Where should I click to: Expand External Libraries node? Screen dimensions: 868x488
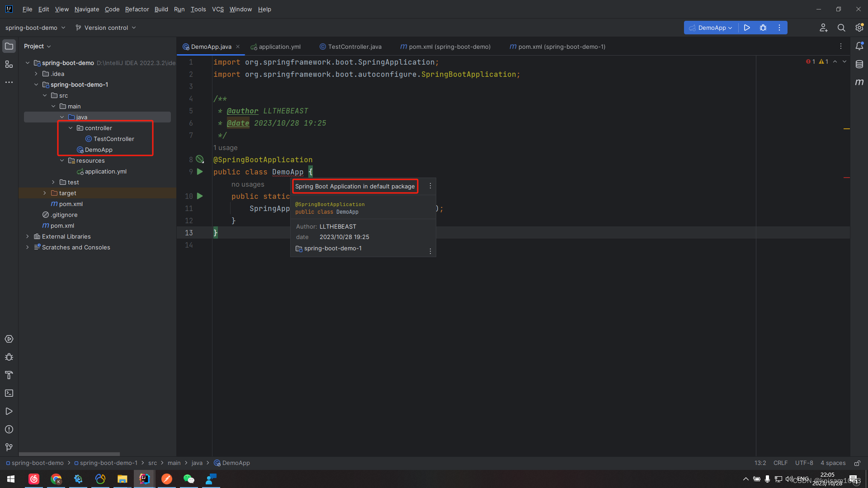(28, 236)
